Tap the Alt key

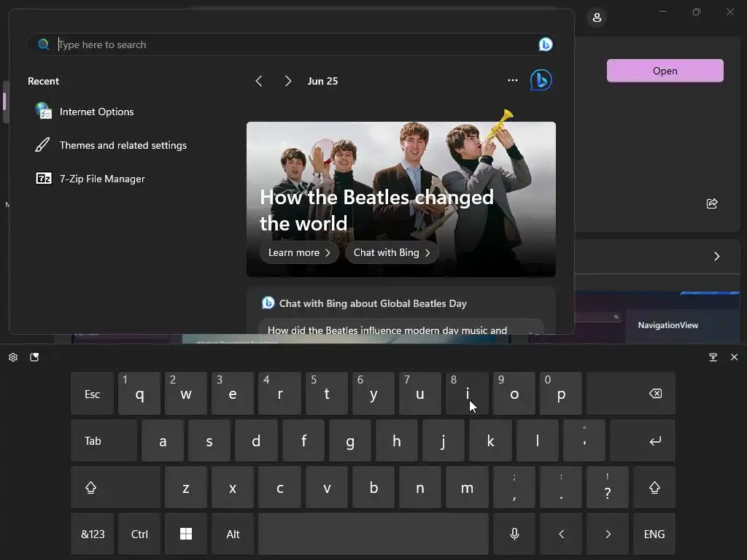click(233, 534)
